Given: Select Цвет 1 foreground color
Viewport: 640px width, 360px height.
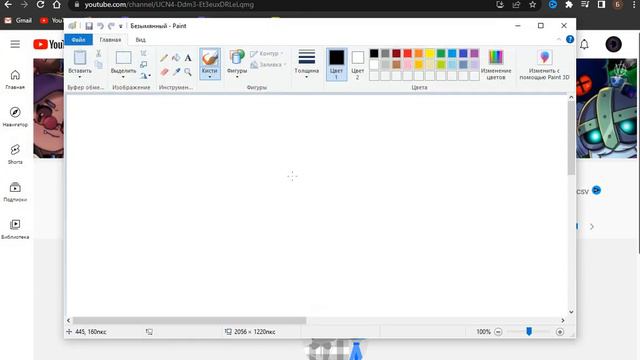Looking at the screenshot, I should [x=336, y=64].
